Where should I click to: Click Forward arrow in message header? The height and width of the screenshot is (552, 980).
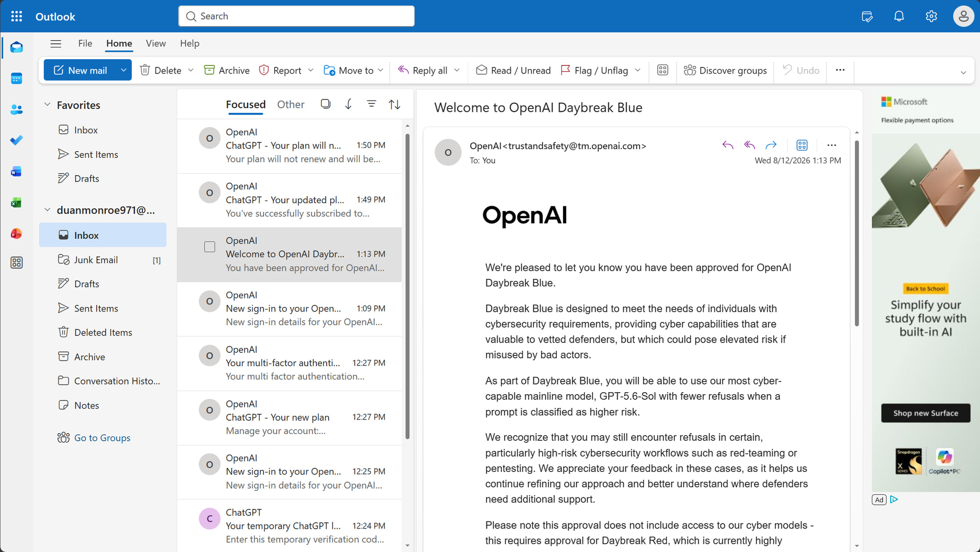click(x=771, y=146)
